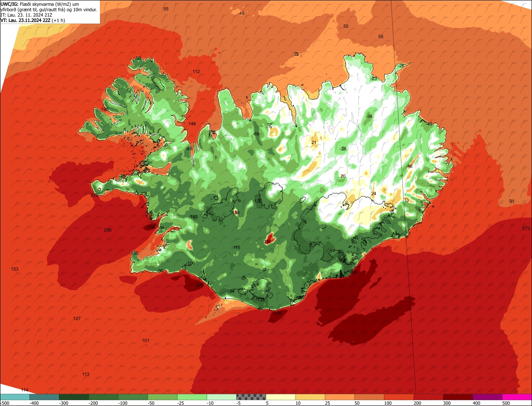This screenshot has height=406, width=532.
Task: Click the map value -28 in the white area
Action: point(343,149)
